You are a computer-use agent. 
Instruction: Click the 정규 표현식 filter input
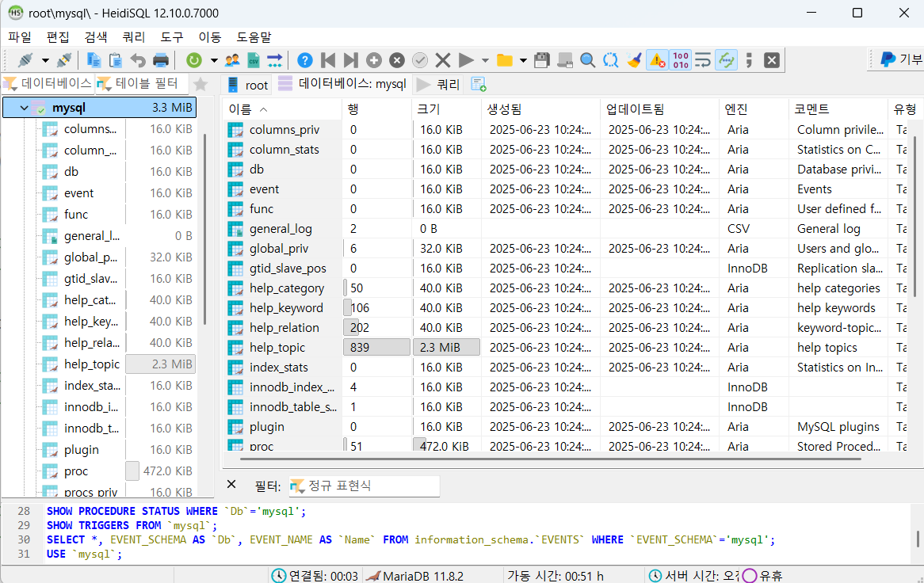(365, 486)
